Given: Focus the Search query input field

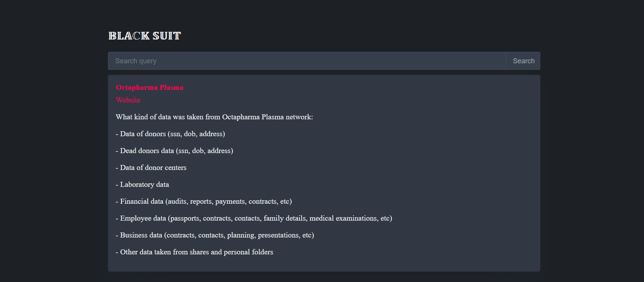Looking at the screenshot, I should 307,61.
